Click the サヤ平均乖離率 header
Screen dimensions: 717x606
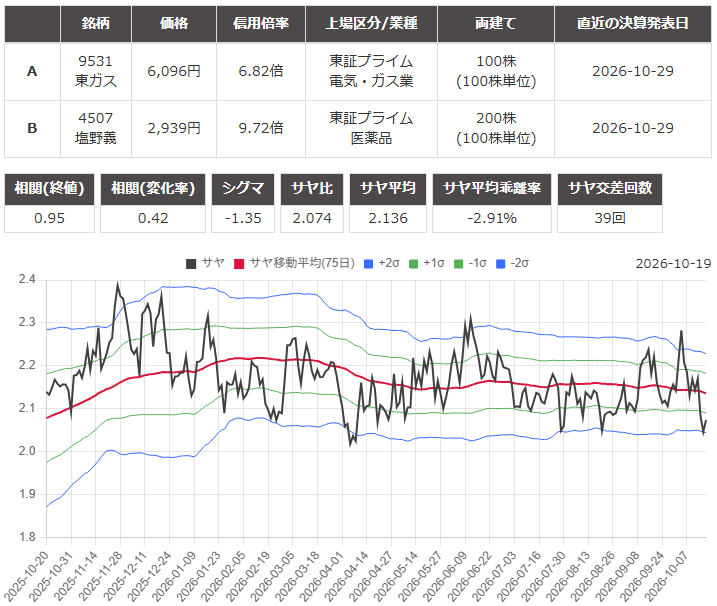point(492,189)
